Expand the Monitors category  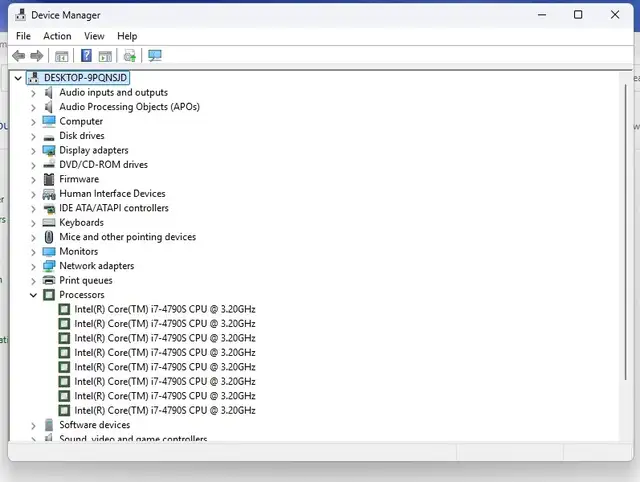[33, 252]
